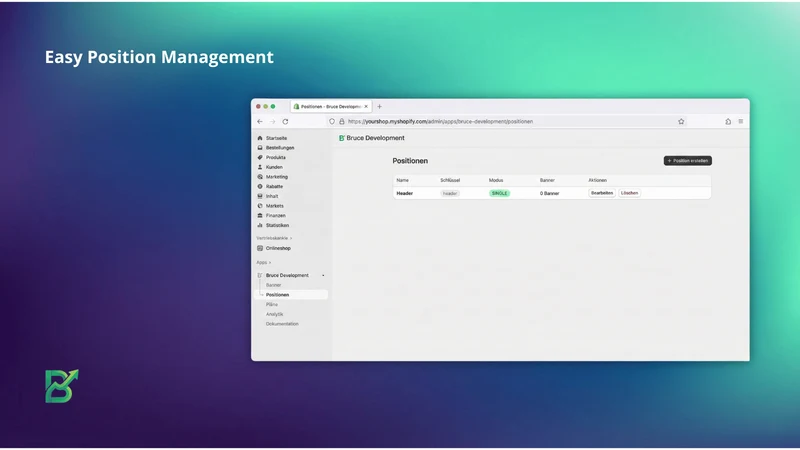This screenshot has width=800, height=450.
Task: Click the Bruce Development logo in the app header
Action: pyautogui.click(x=342, y=138)
